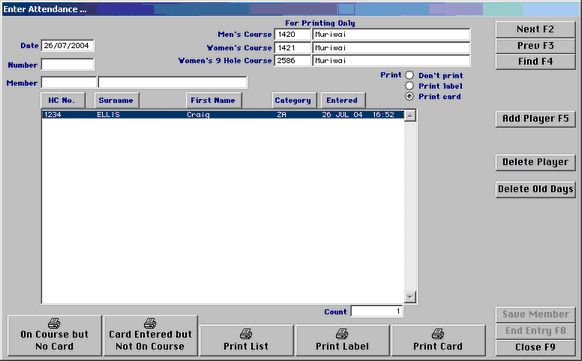Click printer icon on Print Label button
This screenshot has height=361, width=582.
pos(342,334)
